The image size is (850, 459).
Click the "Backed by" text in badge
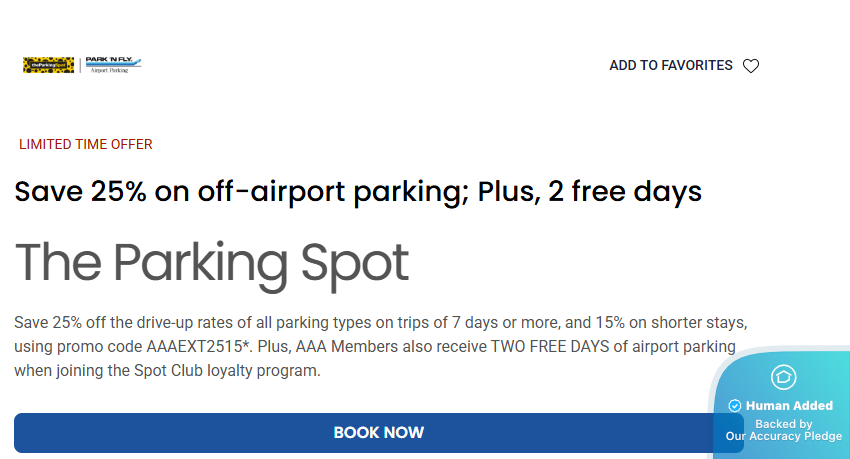coord(783,424)
